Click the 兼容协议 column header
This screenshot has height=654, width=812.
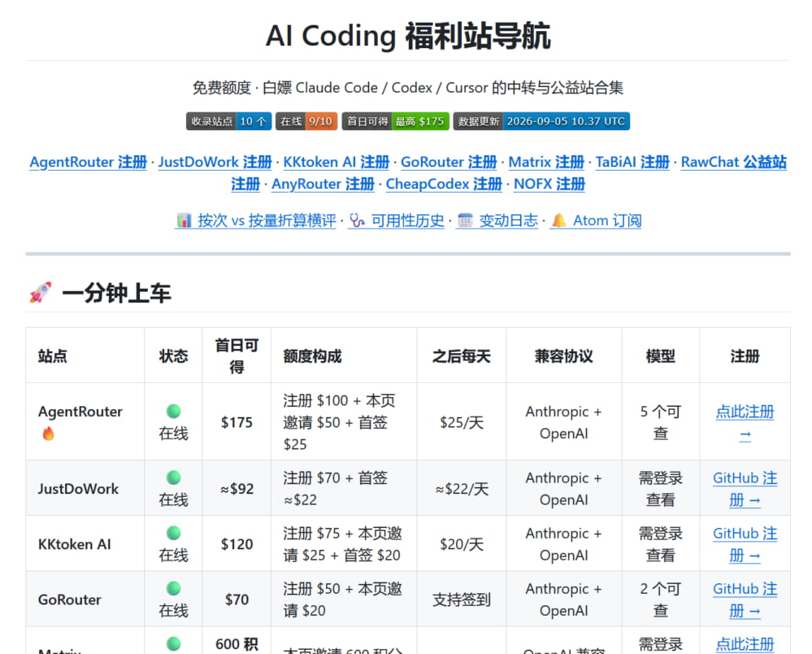pyautogui.click(x=564, y=356)
